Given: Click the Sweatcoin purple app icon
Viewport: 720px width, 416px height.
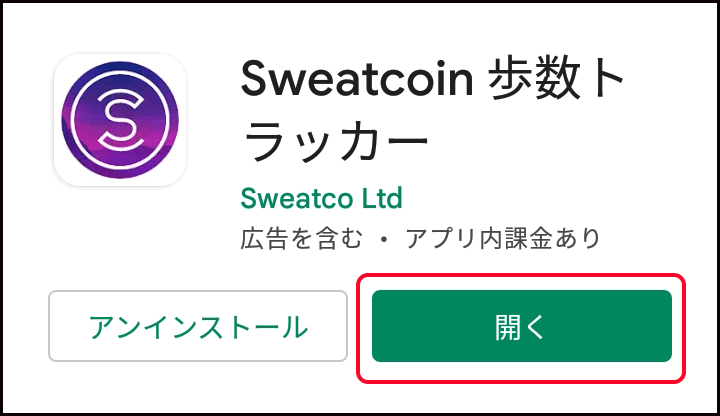Looking at the screenshot, I should tap(120, 119).
